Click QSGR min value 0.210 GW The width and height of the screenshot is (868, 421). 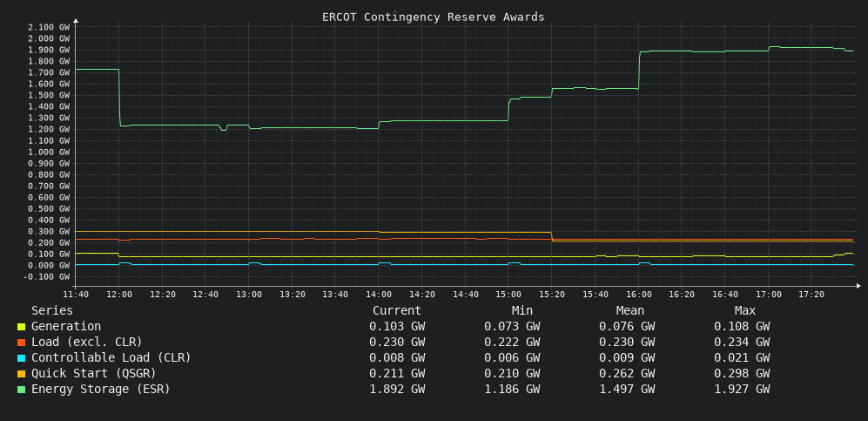pos(512,373)
